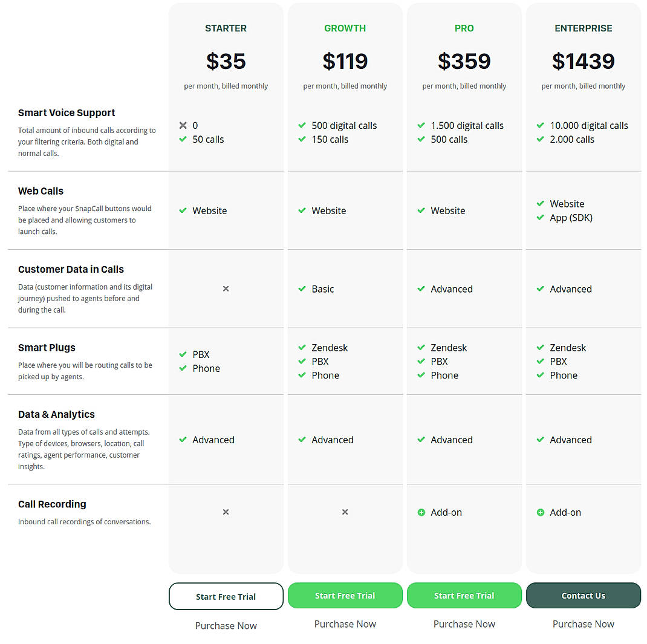The image size is (647, 644).
Task: Click Start Free Trial under Starter plan
Action: [x=226, y=596]
